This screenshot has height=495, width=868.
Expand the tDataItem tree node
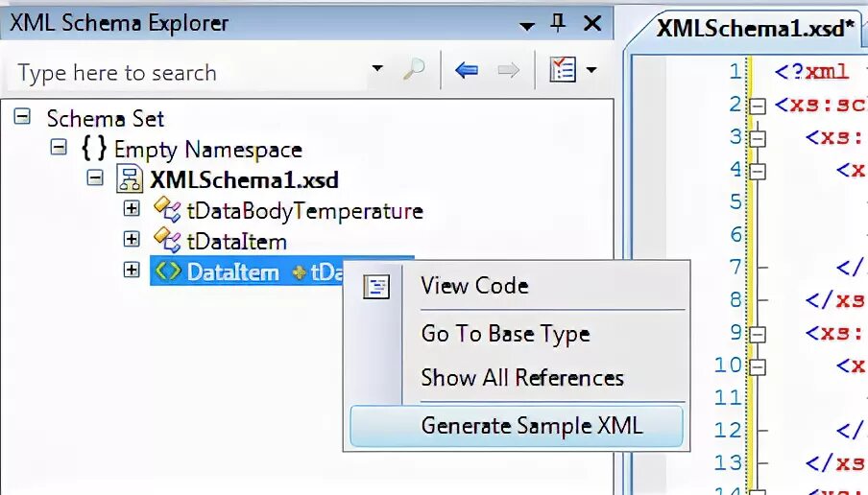click(x=132, y=239)
